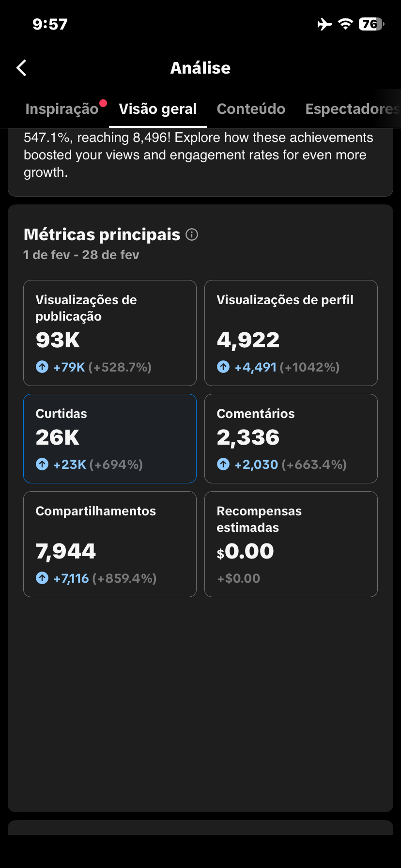Tap up-arrow icon in Compartilhamentos card
Viewport: 401px width, 868px height.
coord(42,578)
